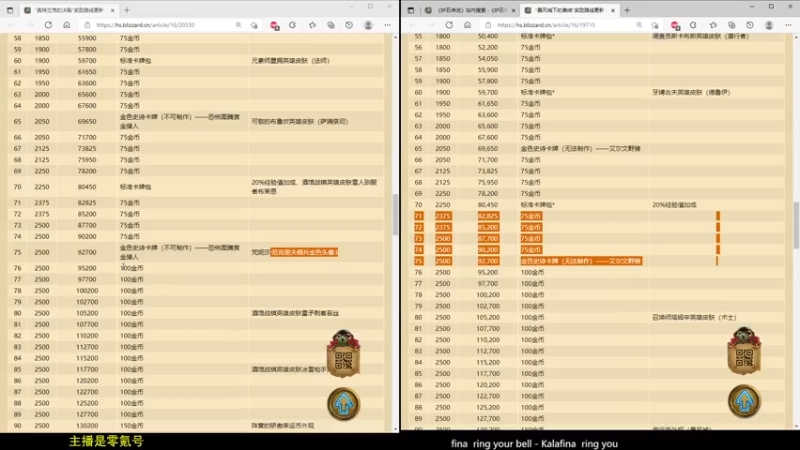Open History in left window toolbar
The height and width of the screenshot is (450, 800).
pos(349,25)
